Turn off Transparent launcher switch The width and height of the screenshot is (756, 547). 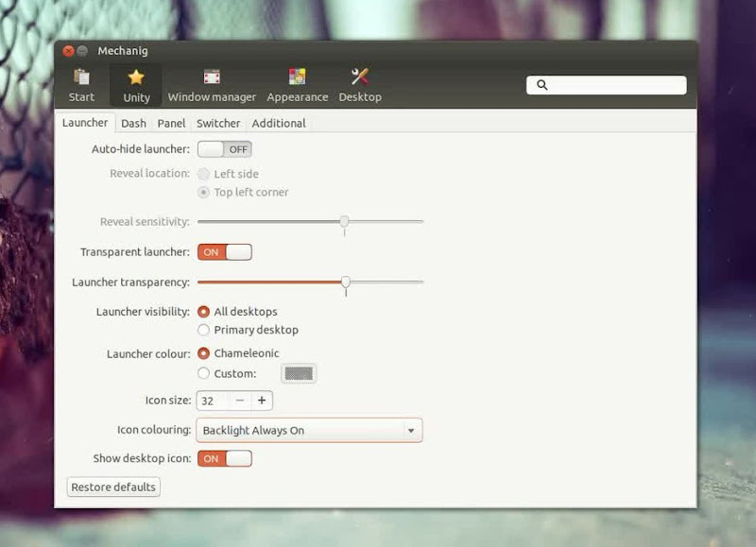225,252
